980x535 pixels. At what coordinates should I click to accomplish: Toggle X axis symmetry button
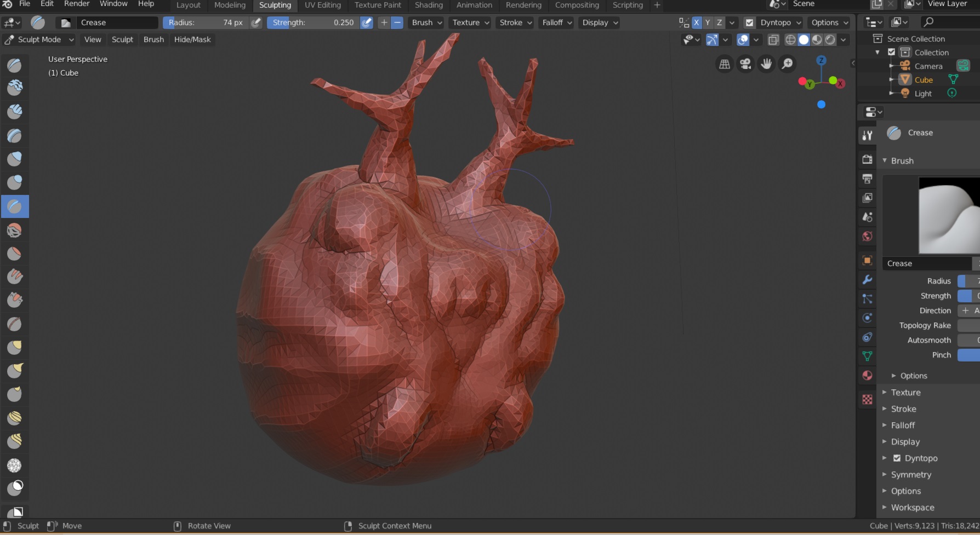(x=696, y=22)
